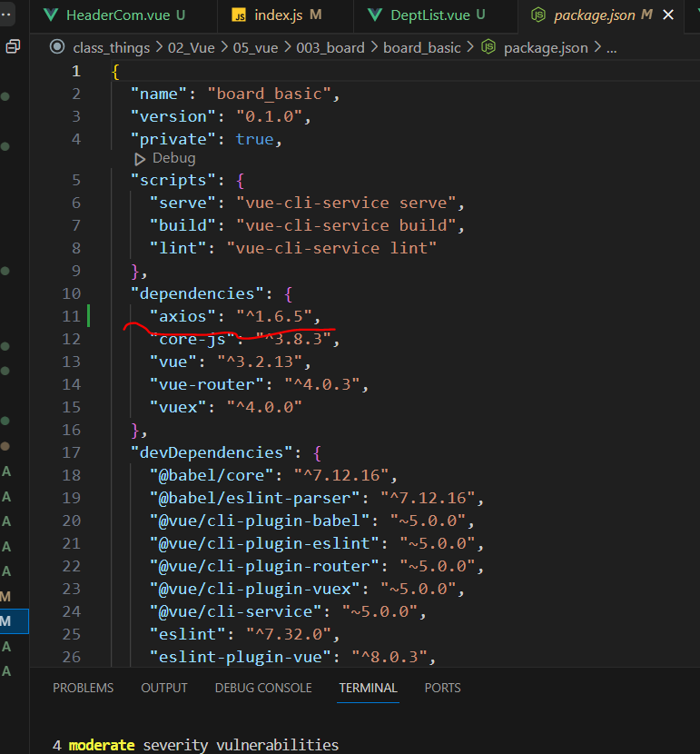Click "vue-cli-service lint" script value

tap(332, 248)
